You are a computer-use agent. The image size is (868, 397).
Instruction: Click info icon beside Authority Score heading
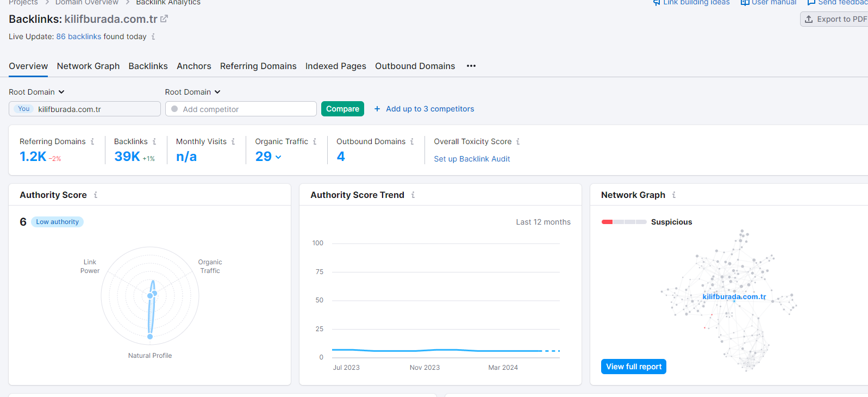tap(96, 195)
